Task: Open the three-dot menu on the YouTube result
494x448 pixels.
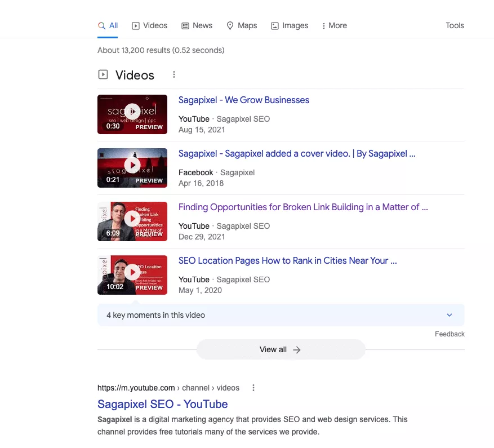Action: (253, 387)
